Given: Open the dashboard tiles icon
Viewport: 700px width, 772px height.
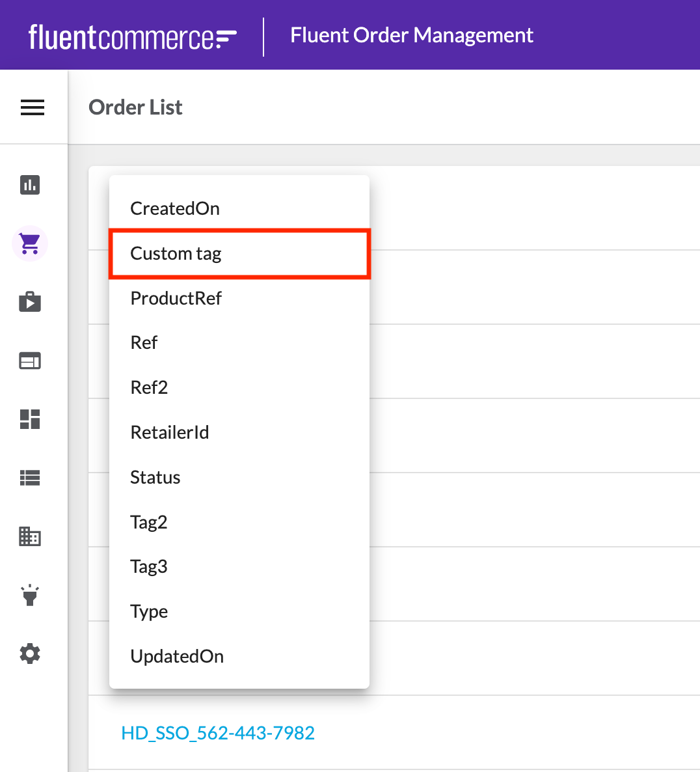Looking at the screenshot, I should 30,419.
